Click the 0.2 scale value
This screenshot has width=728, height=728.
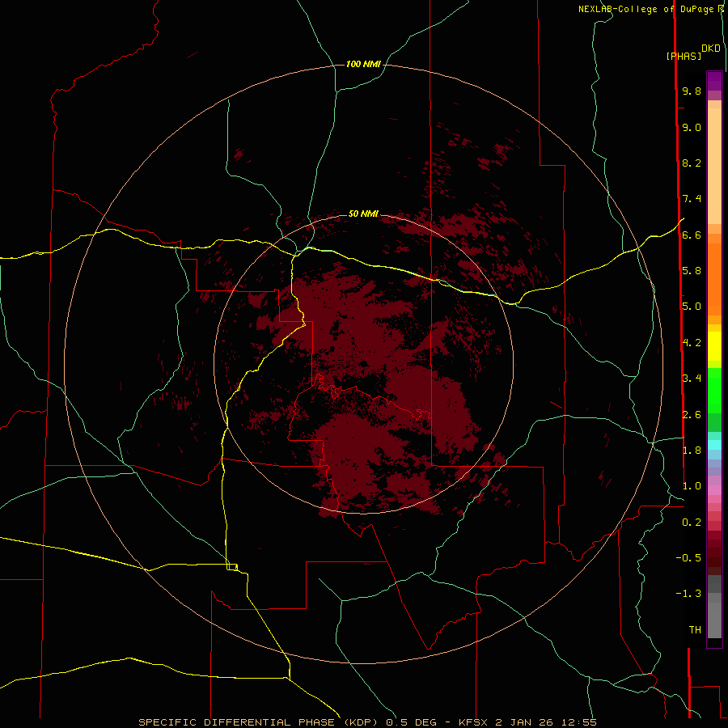click(x=692, y=523)
